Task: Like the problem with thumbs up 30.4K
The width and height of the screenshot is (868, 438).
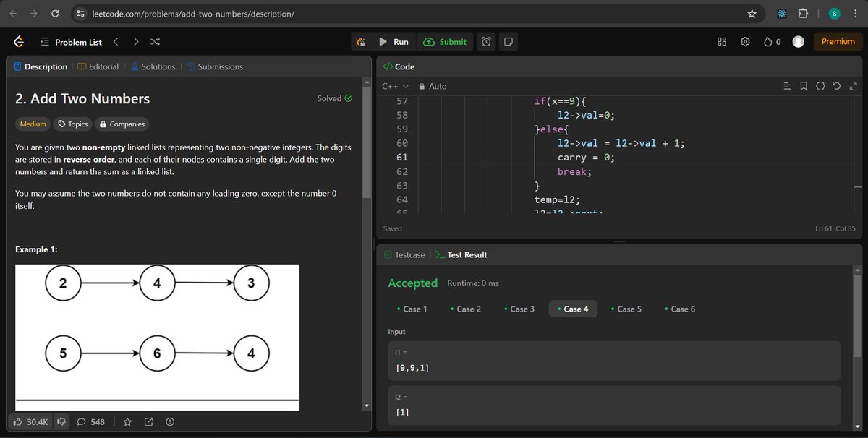Action: click(30, 421)
